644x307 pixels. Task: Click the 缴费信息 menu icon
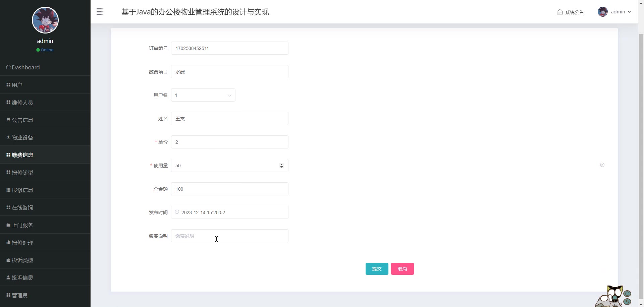click(8, 155)
